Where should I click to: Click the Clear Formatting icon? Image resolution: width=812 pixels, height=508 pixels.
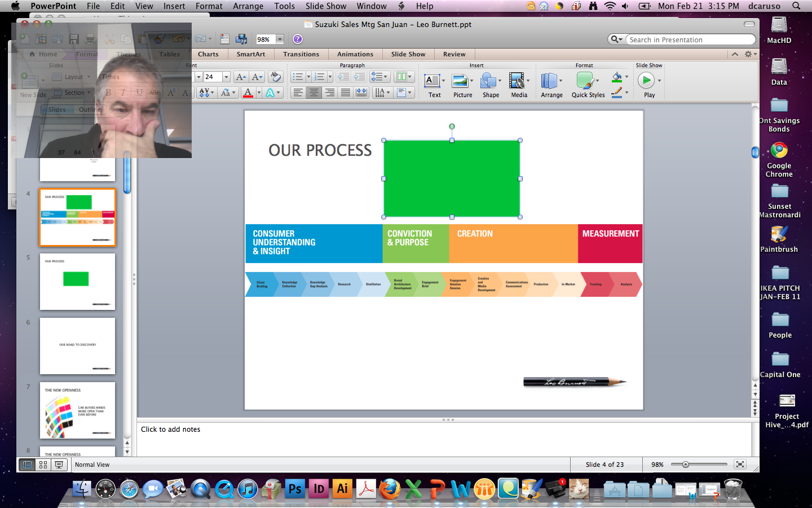tap(275, 77)
